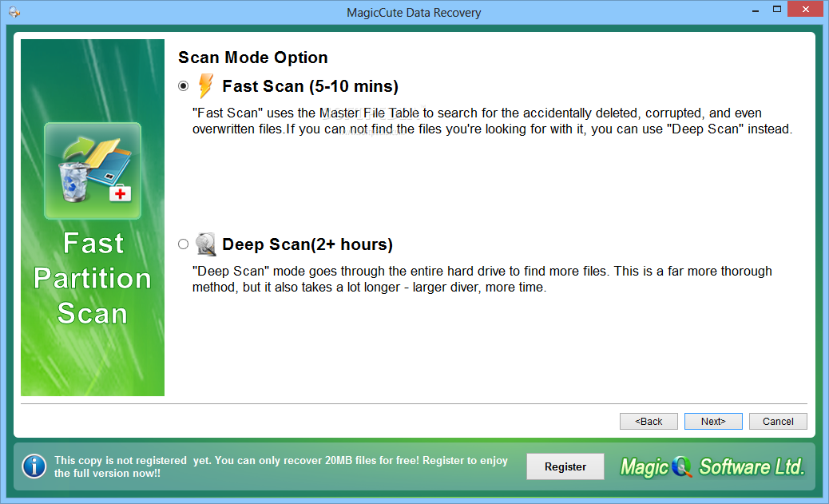Go to the next step with Next>
Screen dimensions: 829x504
click(713, 422)
